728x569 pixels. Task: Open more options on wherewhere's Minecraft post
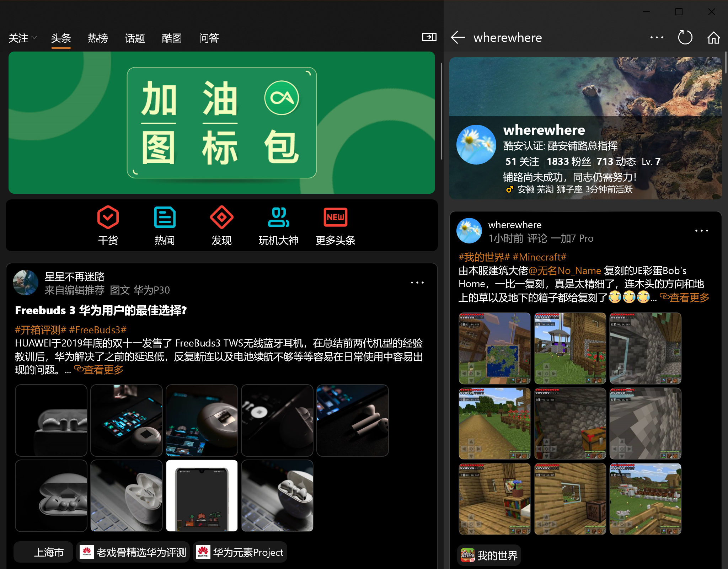[x=701, y=231]
